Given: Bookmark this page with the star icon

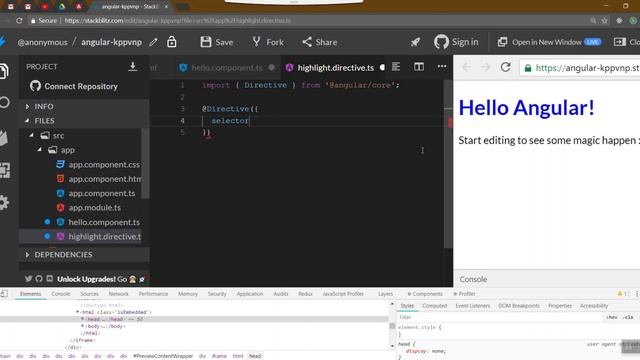Looking at the screenshot, I should pos(604,20).
